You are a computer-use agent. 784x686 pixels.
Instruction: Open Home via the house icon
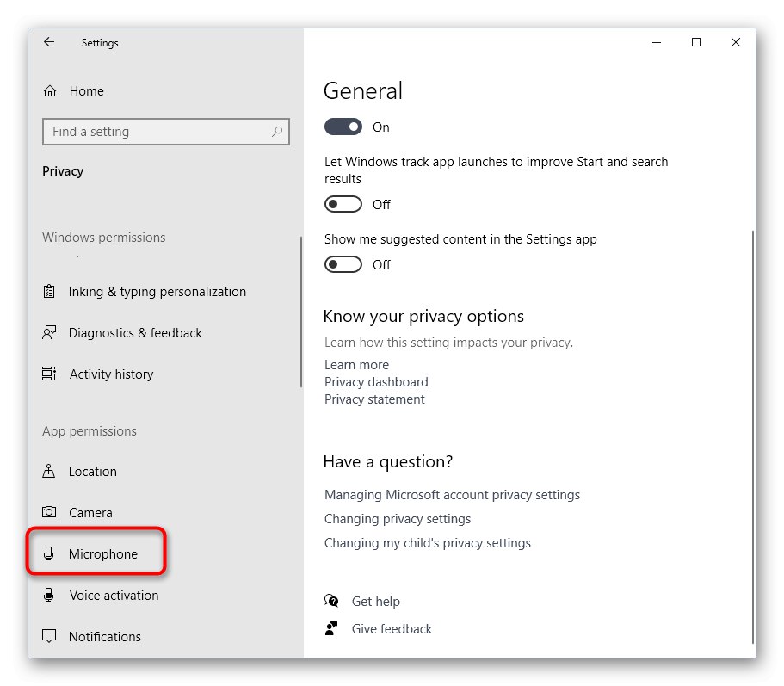click(x=50, y=91)
